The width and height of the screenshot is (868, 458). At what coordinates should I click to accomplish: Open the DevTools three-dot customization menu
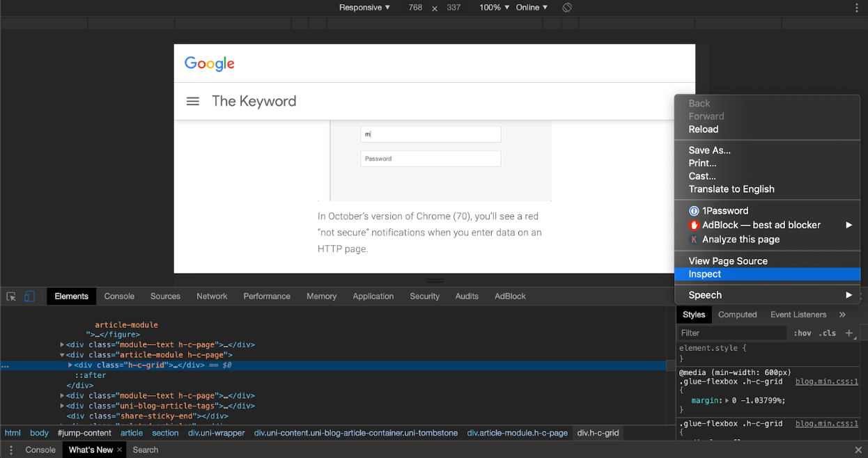856,8
